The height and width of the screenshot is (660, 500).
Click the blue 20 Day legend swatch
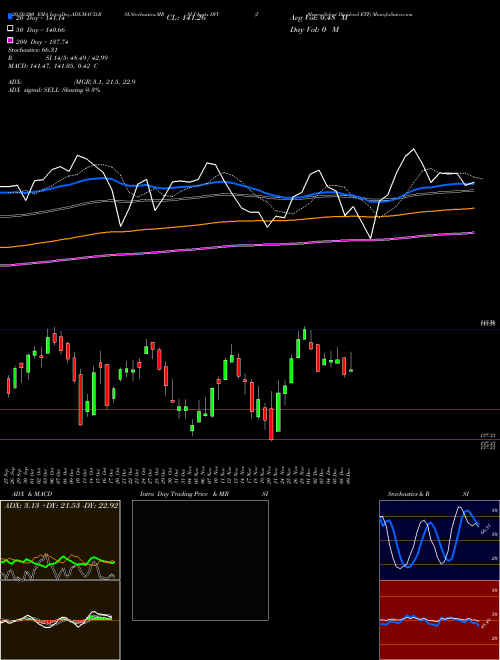point(10,17)
